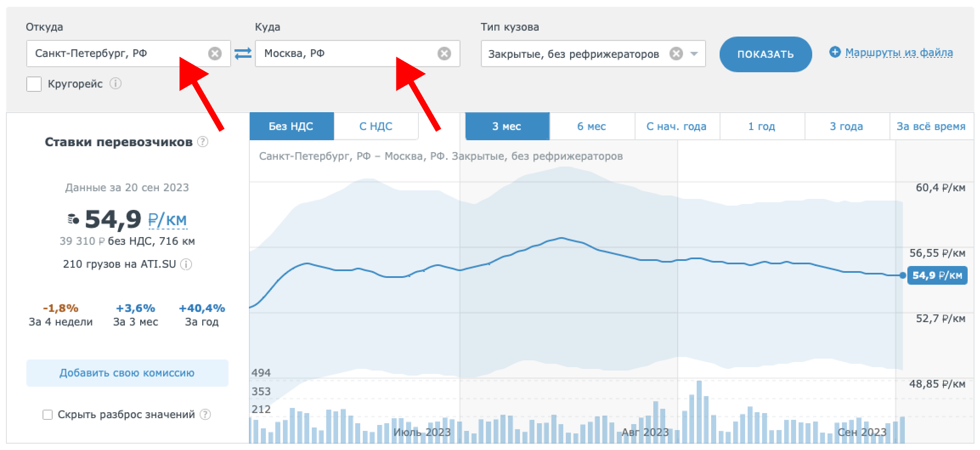Click the 494 volume axis label
Viewport: 980px width, 450px height.
coord(261,373)
